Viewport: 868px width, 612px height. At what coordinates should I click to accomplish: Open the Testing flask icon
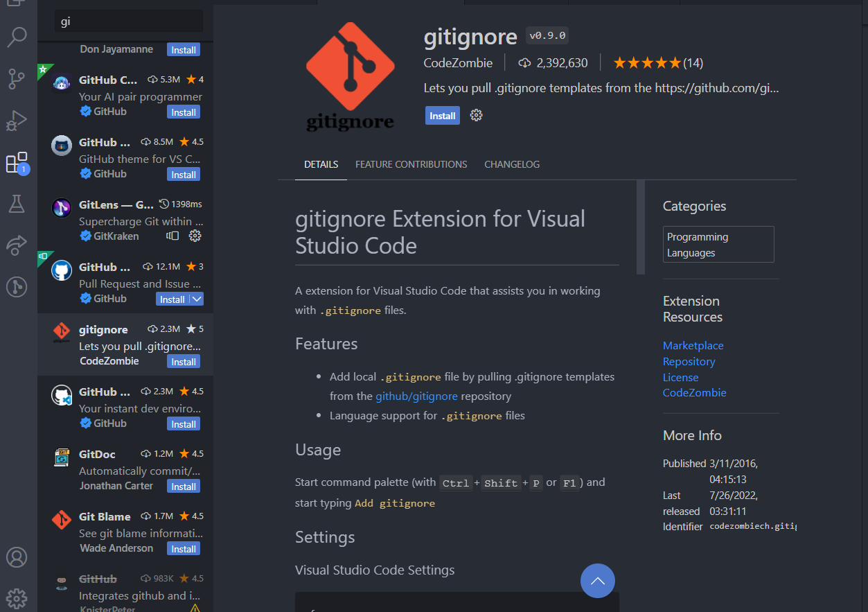point(17,204)
